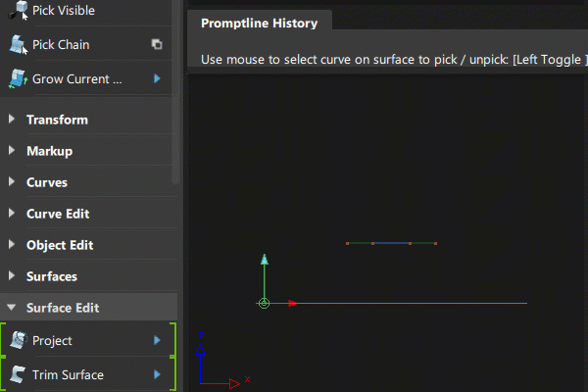Activate the Project tool icon
The width and height of the screenshot is (588, 392).
click(x=18, y=340)
